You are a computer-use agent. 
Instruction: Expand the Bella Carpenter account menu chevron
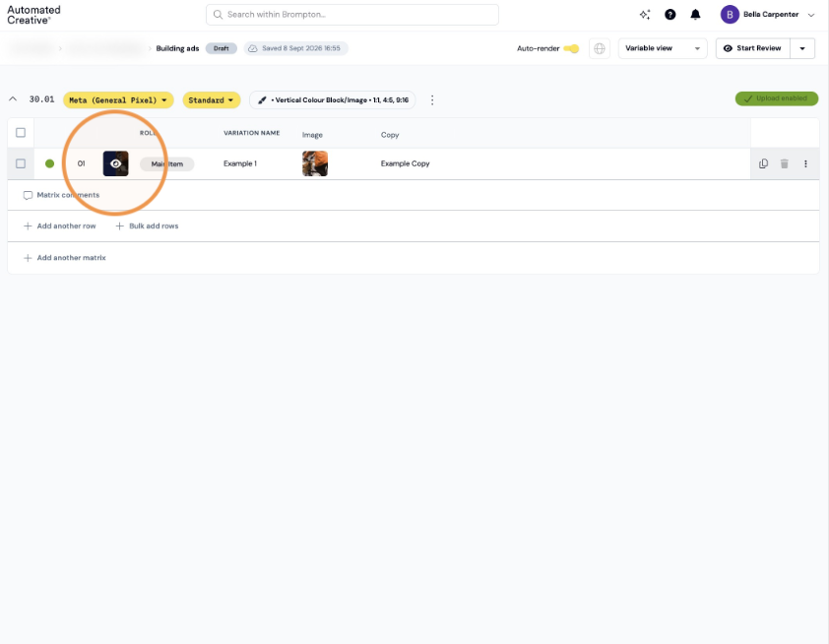[811, 15]
